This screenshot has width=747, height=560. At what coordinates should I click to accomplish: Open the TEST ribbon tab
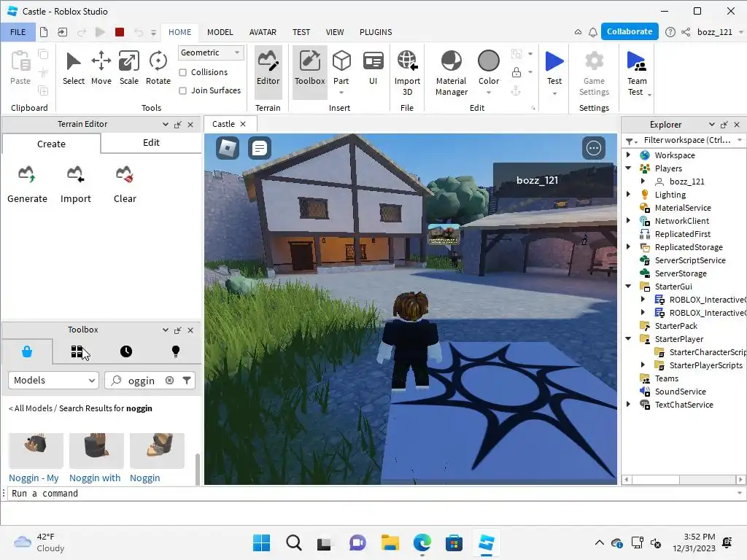[301, 32]
